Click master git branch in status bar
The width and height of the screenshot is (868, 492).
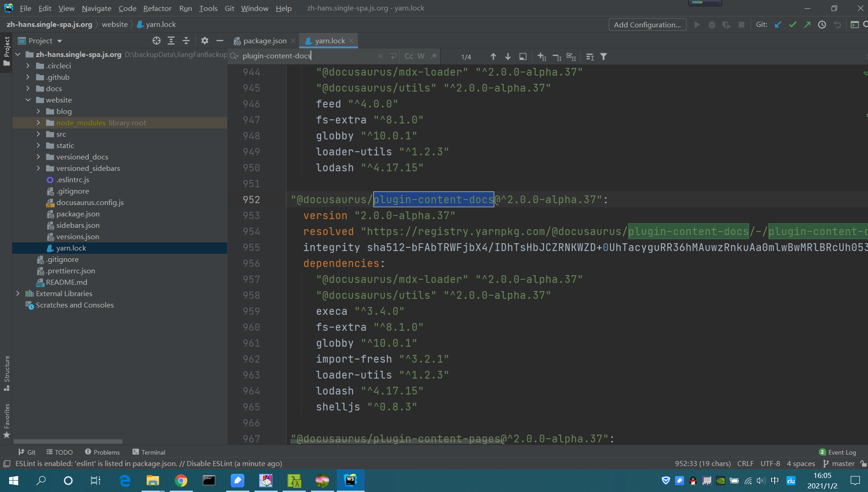[x=839, y=463]
